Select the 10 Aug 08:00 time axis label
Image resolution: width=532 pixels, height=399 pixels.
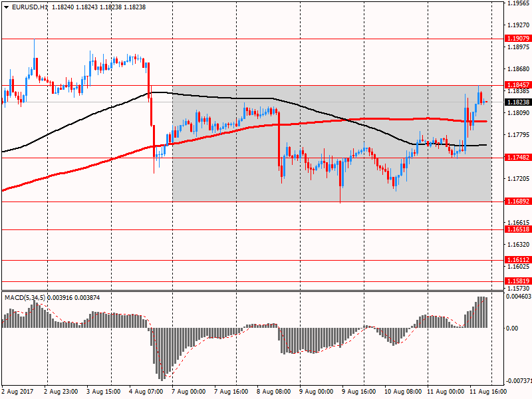tap(403, 392)
